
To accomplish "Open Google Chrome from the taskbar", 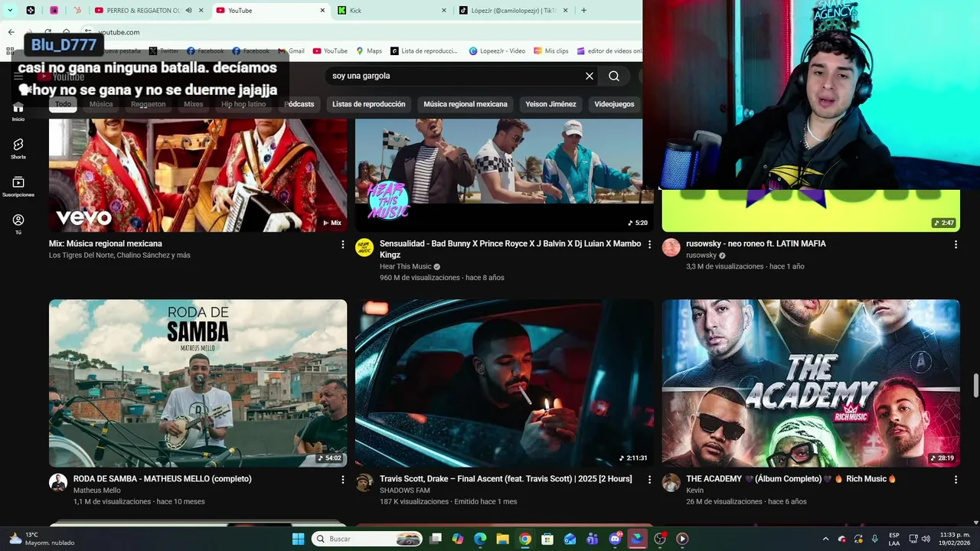I will [524, 539].
